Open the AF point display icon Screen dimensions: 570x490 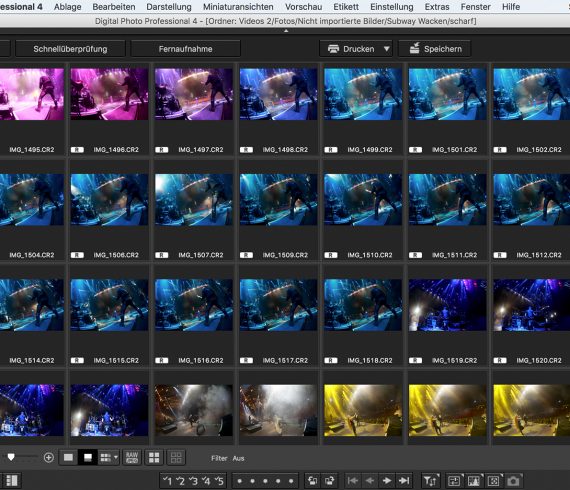tap(493, 481)
